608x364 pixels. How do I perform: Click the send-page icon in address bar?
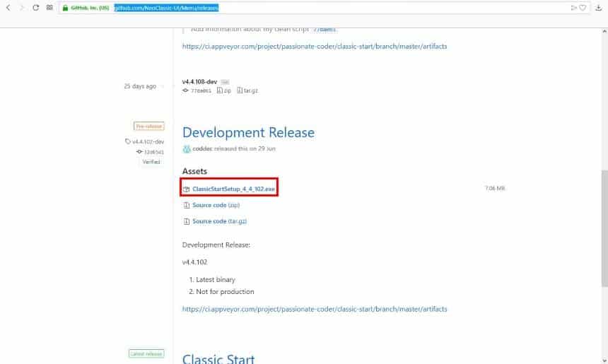573,8
